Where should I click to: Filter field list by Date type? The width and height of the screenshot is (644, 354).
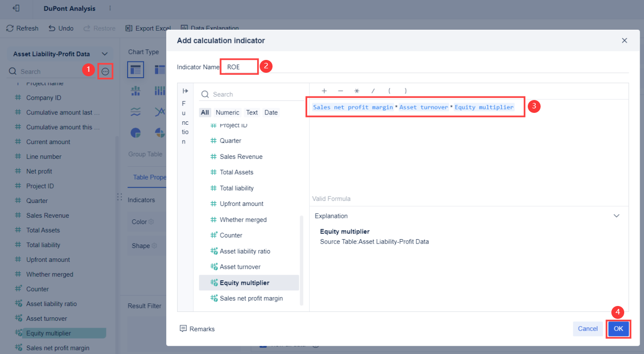[x=271, y=112]
